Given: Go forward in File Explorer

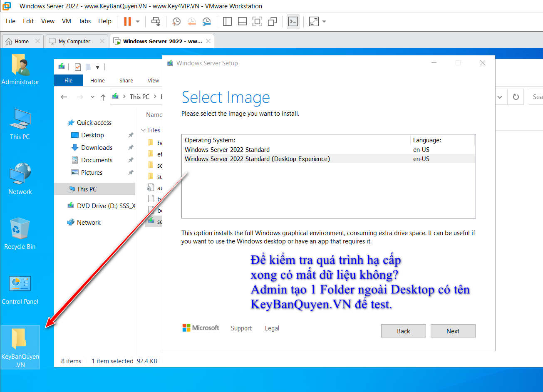Looking at the screenshot, I should tap(80, 97).
